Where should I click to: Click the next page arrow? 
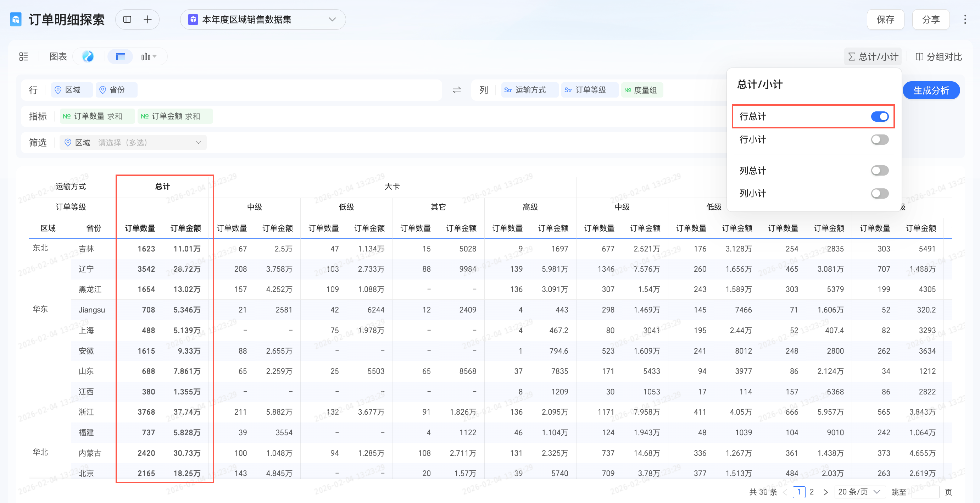coord(825,492)
